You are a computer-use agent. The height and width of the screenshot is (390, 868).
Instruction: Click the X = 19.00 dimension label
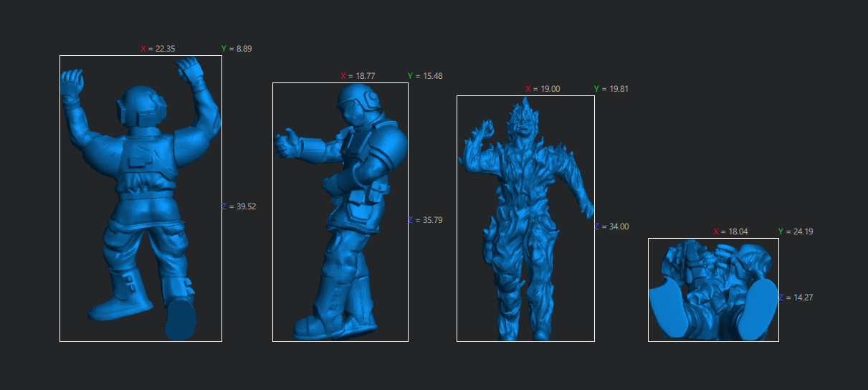543,89
